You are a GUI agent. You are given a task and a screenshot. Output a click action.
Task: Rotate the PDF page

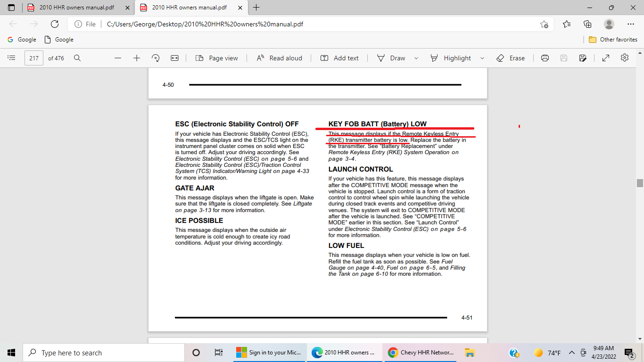(x=156, y=58)
